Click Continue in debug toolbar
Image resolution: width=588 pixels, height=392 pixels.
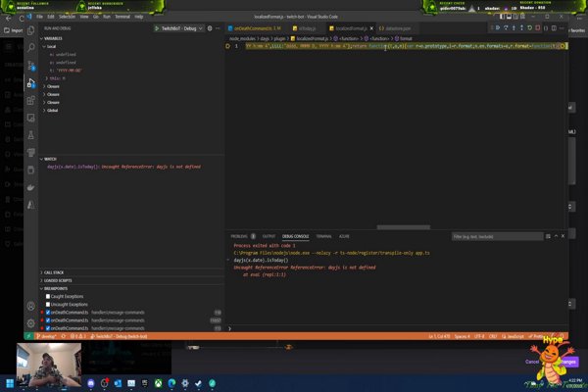tap(498, 28)
